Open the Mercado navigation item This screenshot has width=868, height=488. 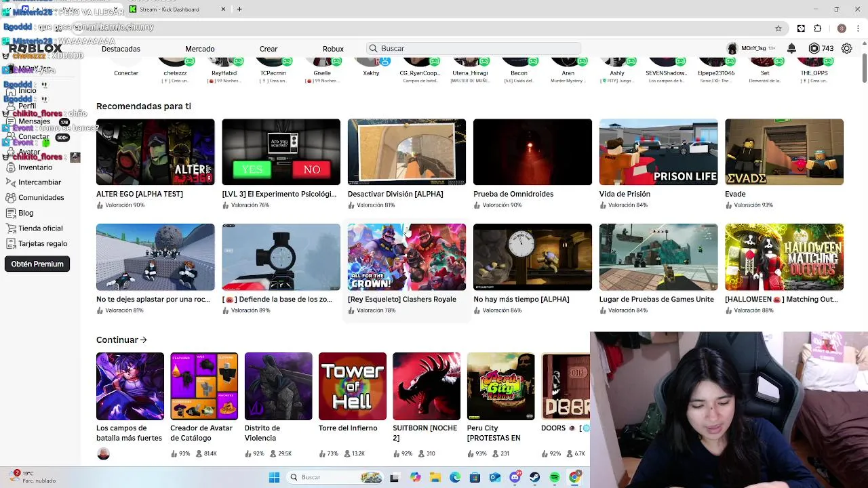pyautogui.click(x=199, y=49)
